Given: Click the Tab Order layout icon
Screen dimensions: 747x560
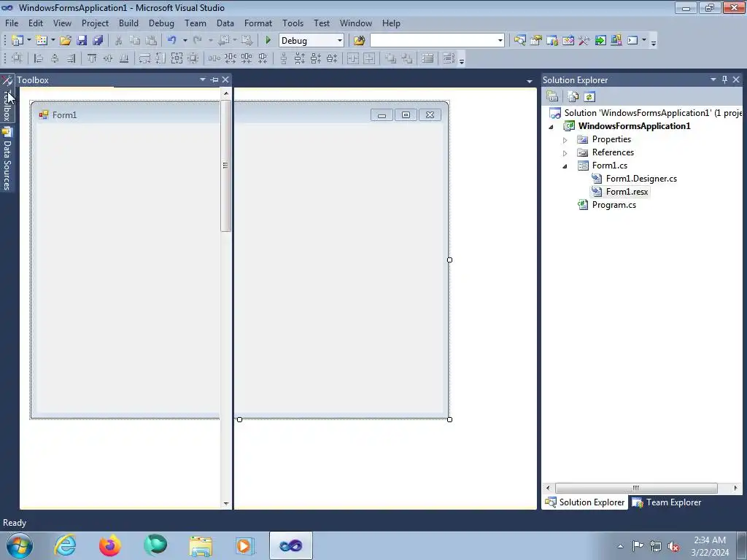Looking at the screenshot, I should 449,58.
